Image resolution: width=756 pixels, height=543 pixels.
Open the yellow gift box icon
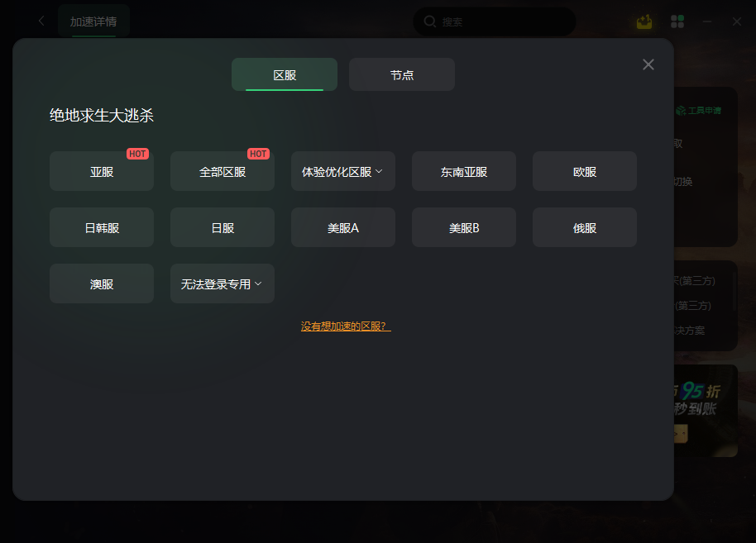point(644,21)
